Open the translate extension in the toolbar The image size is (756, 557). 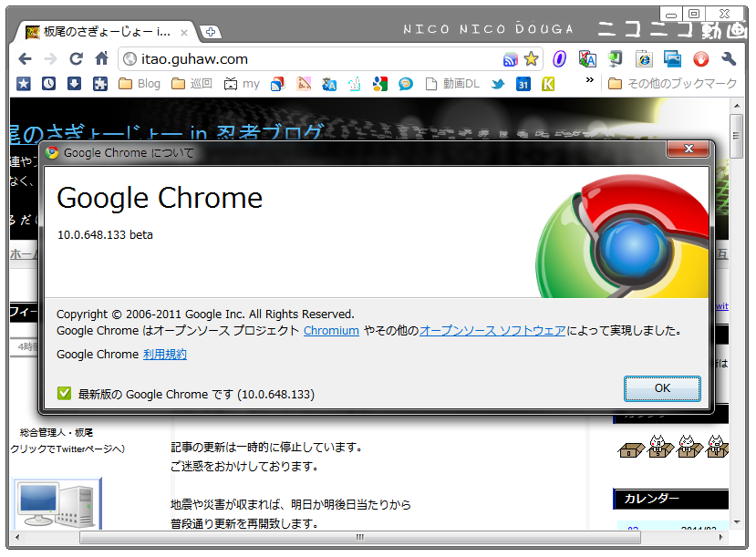click(x=587, y=58)
